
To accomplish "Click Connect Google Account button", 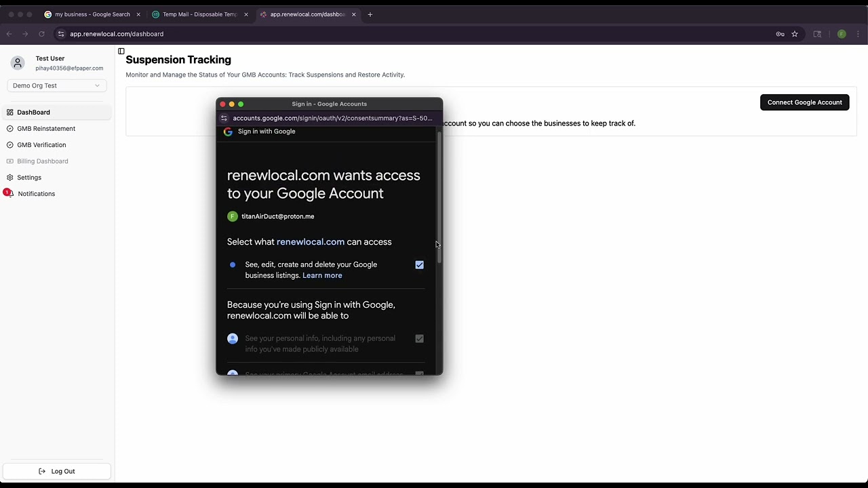I will coord(804,102).
